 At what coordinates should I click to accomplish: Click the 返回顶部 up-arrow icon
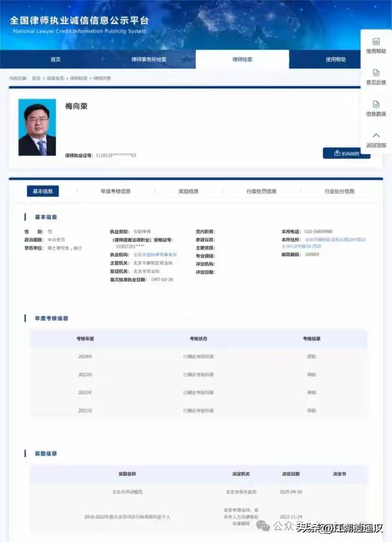[x=376, y=135]
